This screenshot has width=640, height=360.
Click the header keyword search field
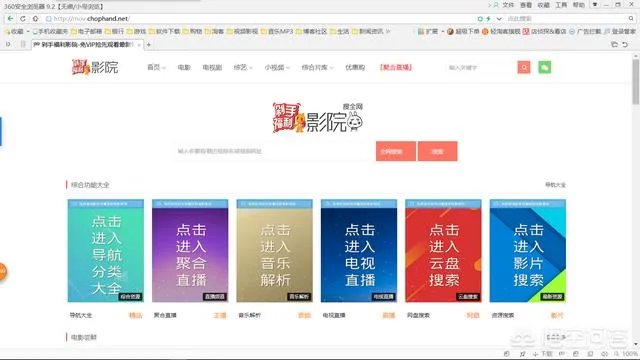tap(481, 67)
